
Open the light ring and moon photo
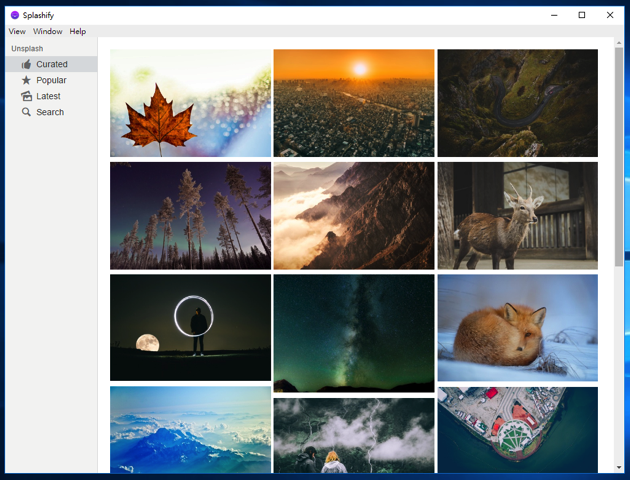(x=190, y=328)
